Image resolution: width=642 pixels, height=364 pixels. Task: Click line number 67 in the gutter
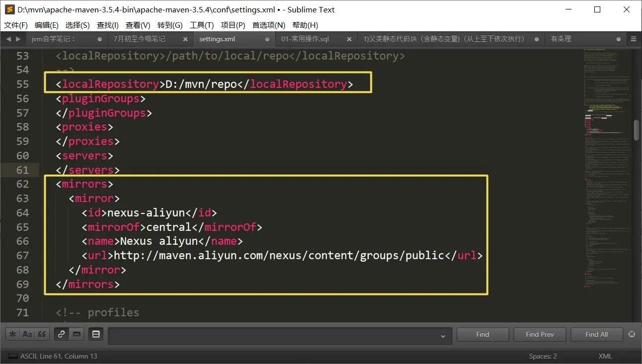[x=23, y=255]
